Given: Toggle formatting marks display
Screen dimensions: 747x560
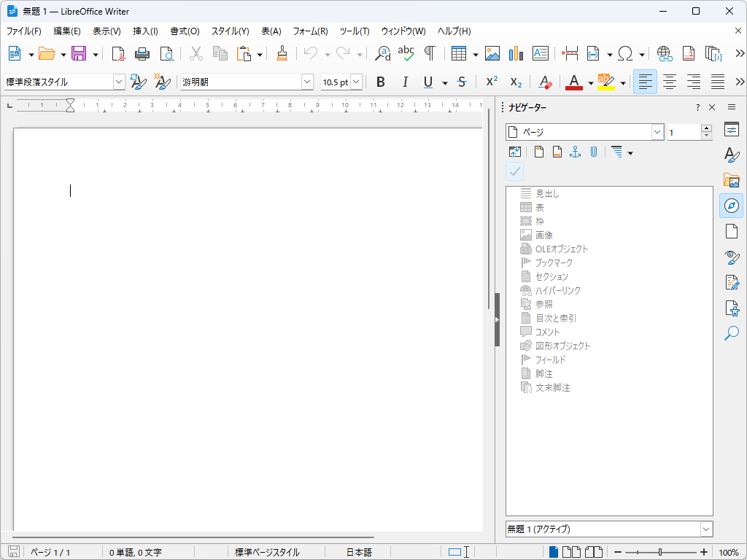Looking at the screenshot, I should [x=430, y=53].
